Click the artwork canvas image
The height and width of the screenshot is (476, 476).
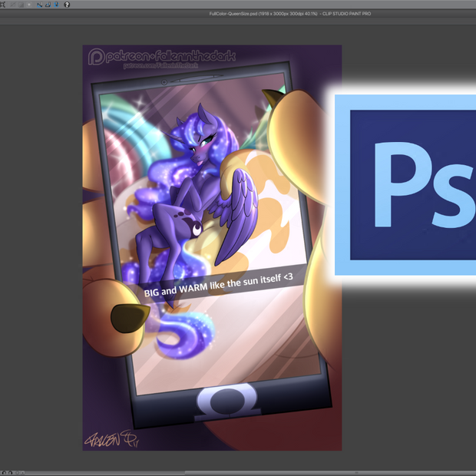[x=212, y=248]
